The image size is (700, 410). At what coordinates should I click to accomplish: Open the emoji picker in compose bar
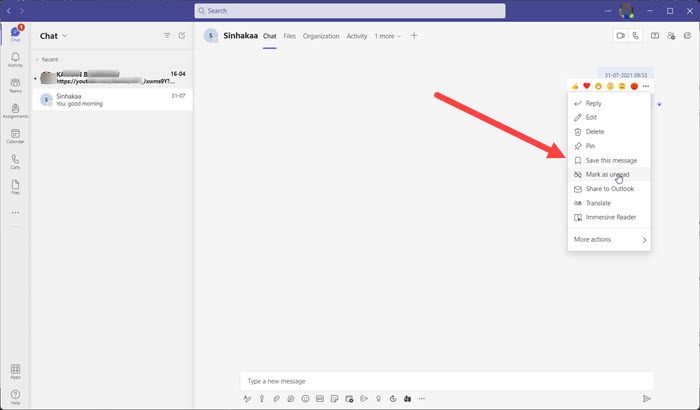(305, 399)
